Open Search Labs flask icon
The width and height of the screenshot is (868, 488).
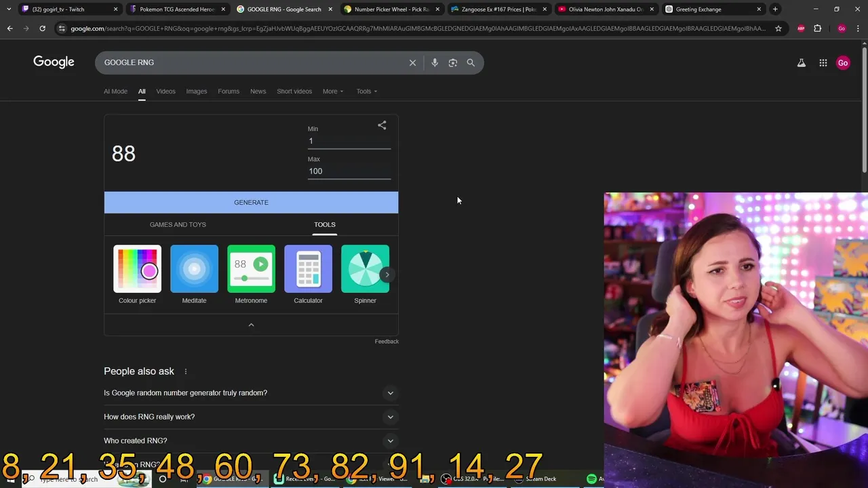(802, 62)
